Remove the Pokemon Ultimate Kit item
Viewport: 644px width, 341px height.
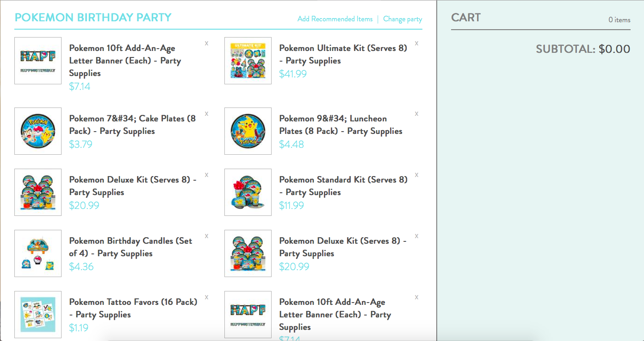[416, 43]
